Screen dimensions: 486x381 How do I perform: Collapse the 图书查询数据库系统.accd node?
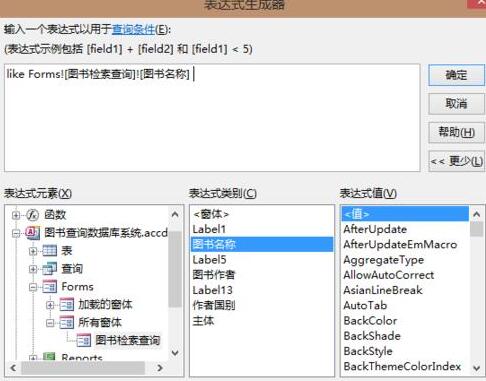point(16,233)
